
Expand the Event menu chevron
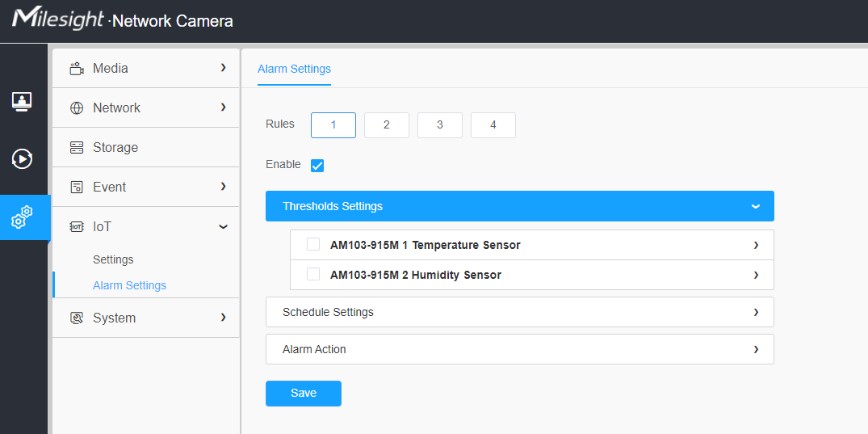tap(223, 186)
